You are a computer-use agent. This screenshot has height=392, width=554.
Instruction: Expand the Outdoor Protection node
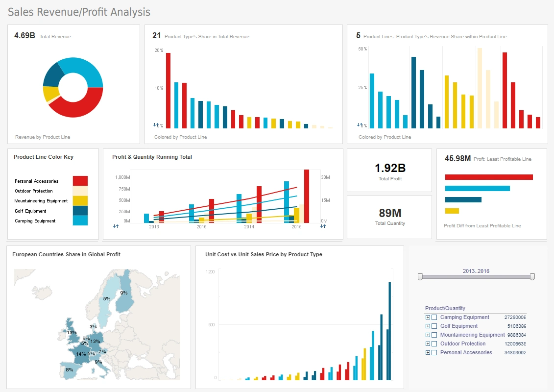click(x=428, y=343)
